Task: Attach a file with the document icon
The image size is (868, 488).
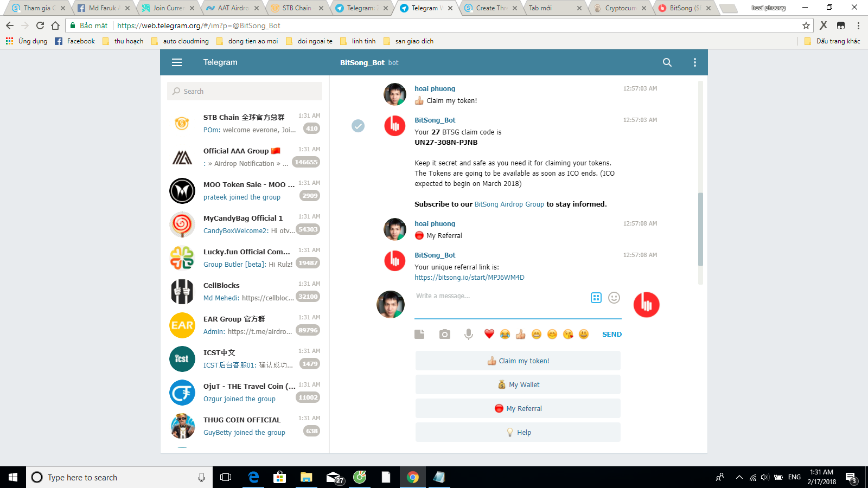Action: (419, 334)
